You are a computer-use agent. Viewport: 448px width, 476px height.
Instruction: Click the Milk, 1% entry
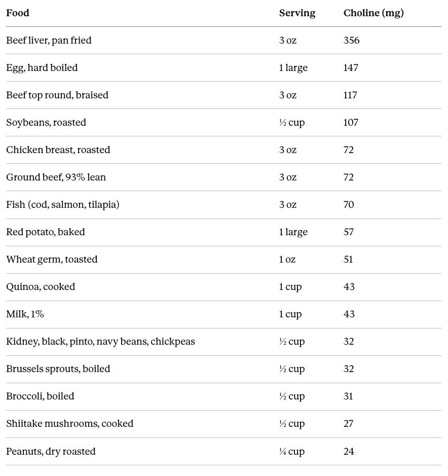(x=25, y=314)
